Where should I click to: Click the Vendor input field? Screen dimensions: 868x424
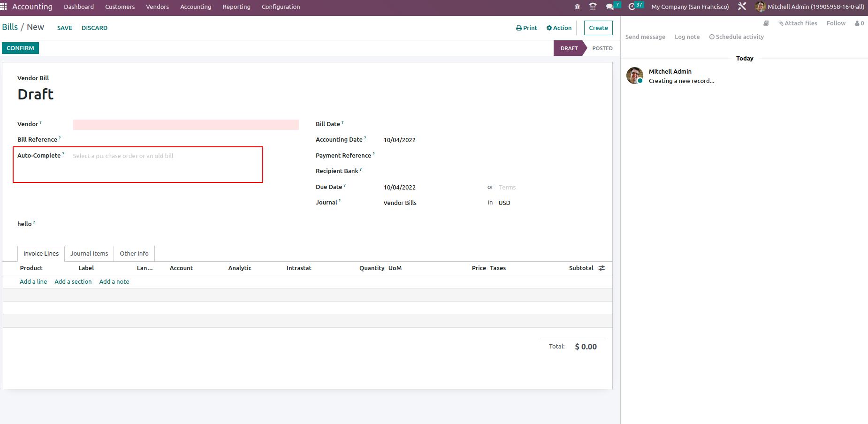[186, 124]
